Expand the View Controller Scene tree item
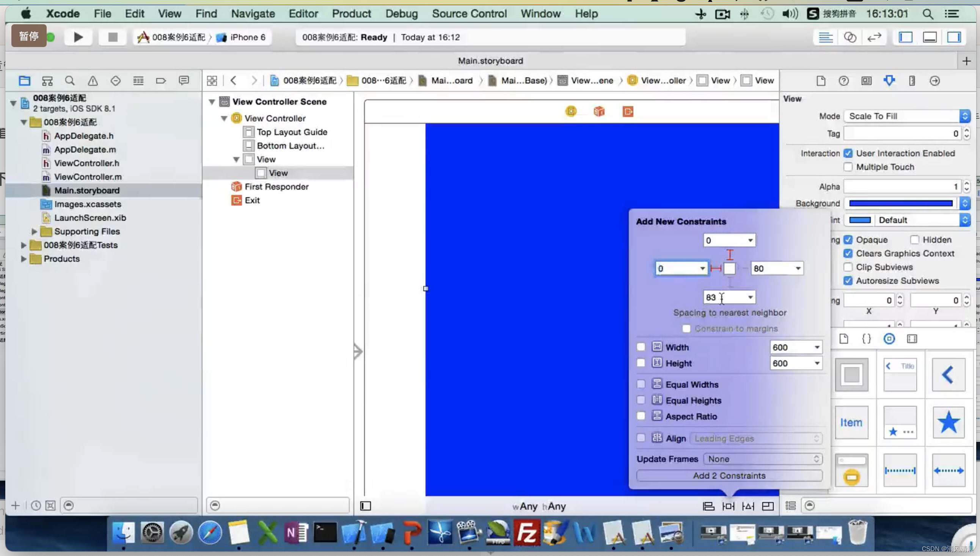The height and width of the screenshot is (556, 980). click(211, 102)
